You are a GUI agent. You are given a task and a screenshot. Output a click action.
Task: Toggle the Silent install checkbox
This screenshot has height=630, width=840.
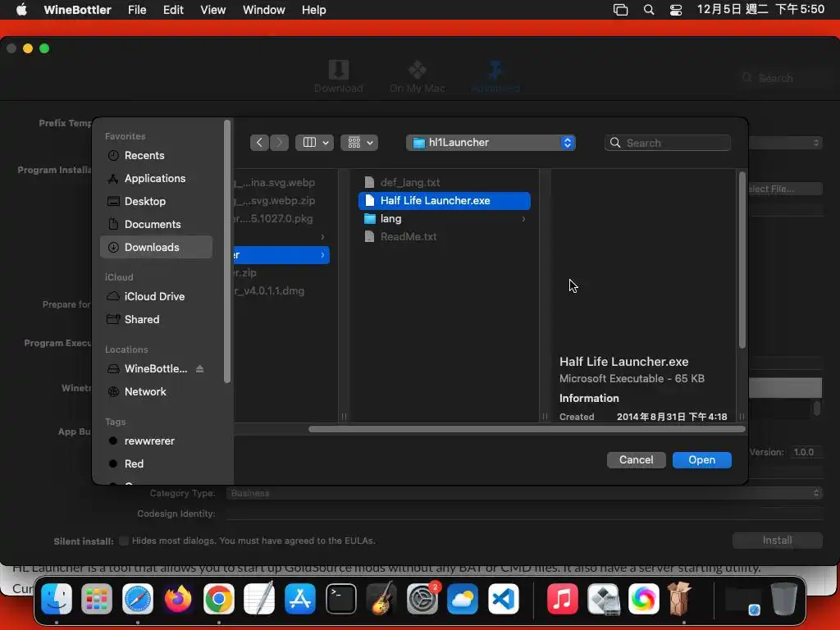click(x=124, y=541)
